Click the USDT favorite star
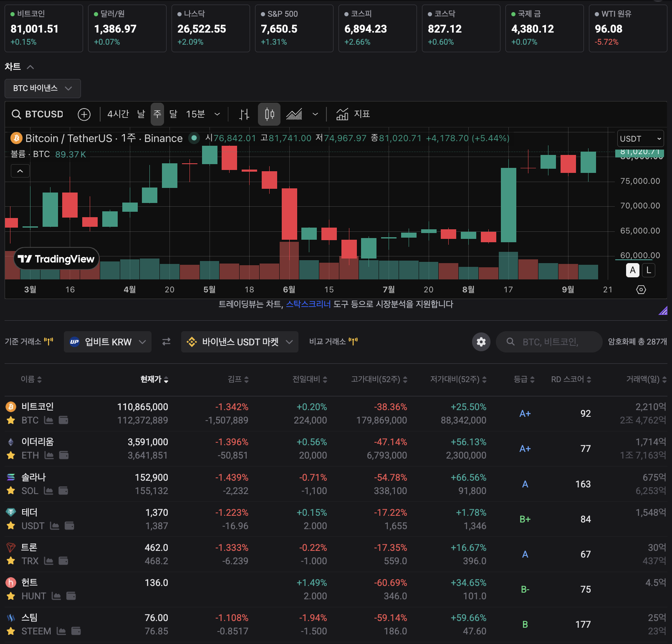Viewport: 672px width, 644px height. [11, 526]
